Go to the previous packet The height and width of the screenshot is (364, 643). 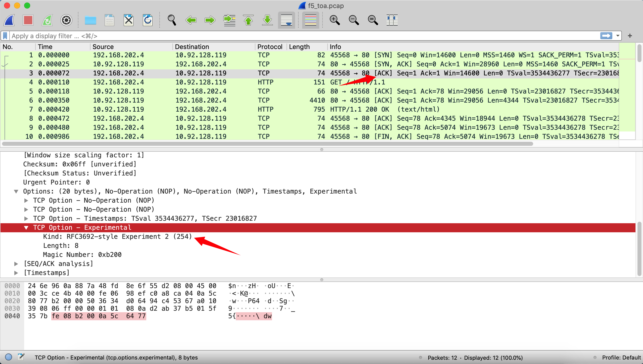click(191, 20)
